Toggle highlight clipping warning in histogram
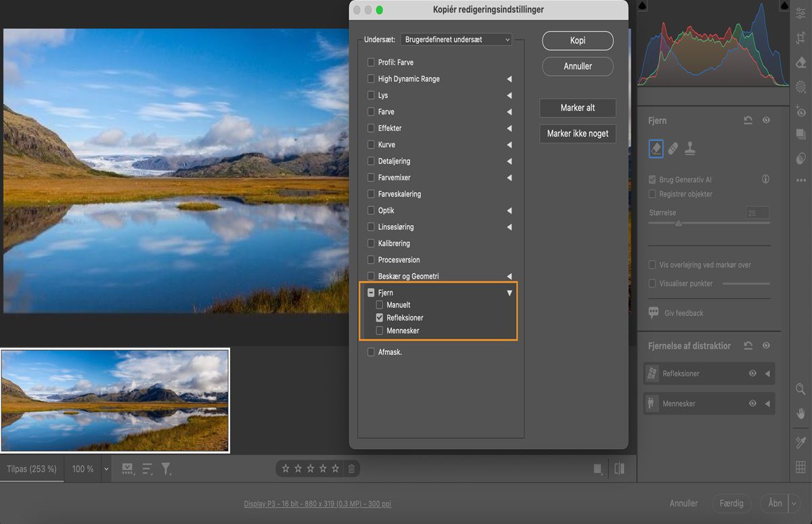This screenshot has height=524, width=812. coord(785,6)
